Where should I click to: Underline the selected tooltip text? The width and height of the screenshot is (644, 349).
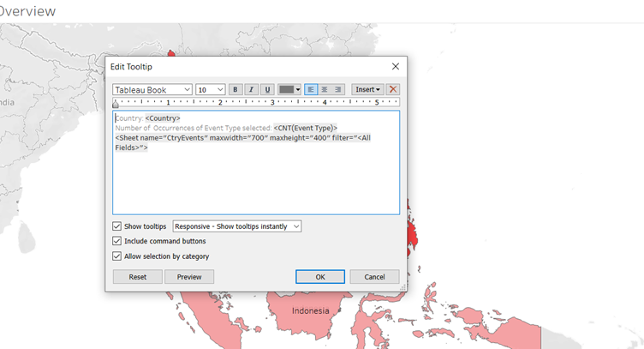click(x=267, y=89)
